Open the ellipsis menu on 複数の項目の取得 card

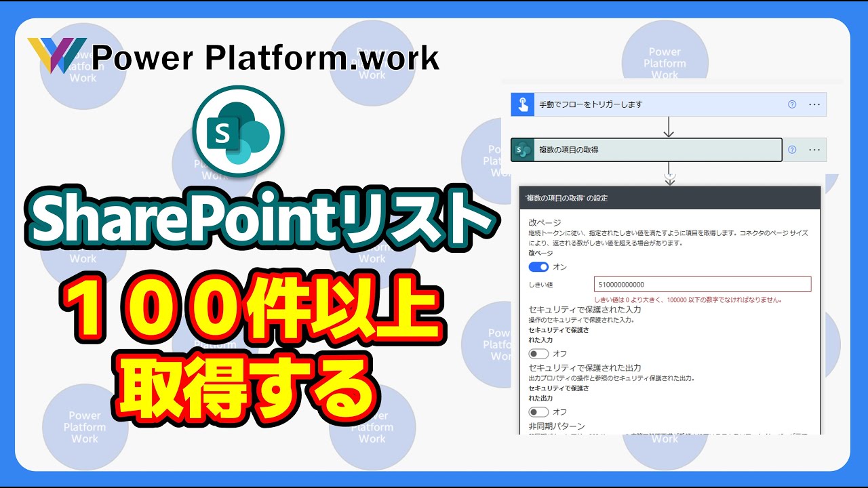pyautogui.click(x=814, y=150)
